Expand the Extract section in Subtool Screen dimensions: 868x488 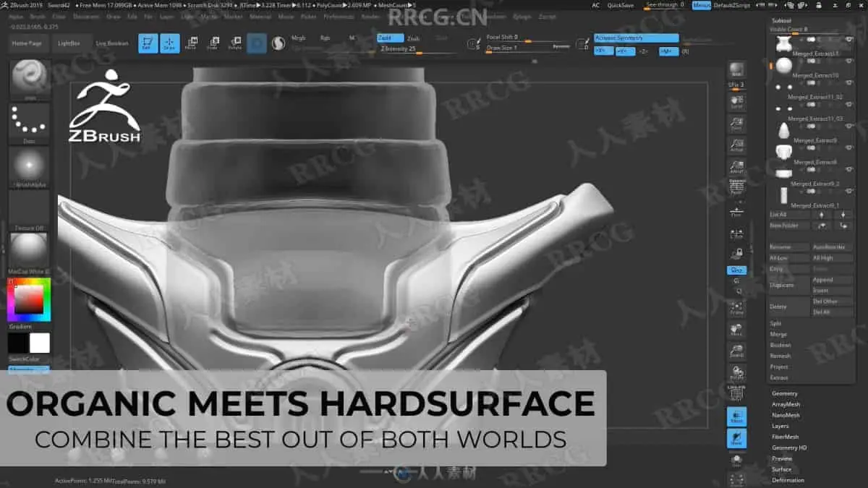tap(779, 377)
